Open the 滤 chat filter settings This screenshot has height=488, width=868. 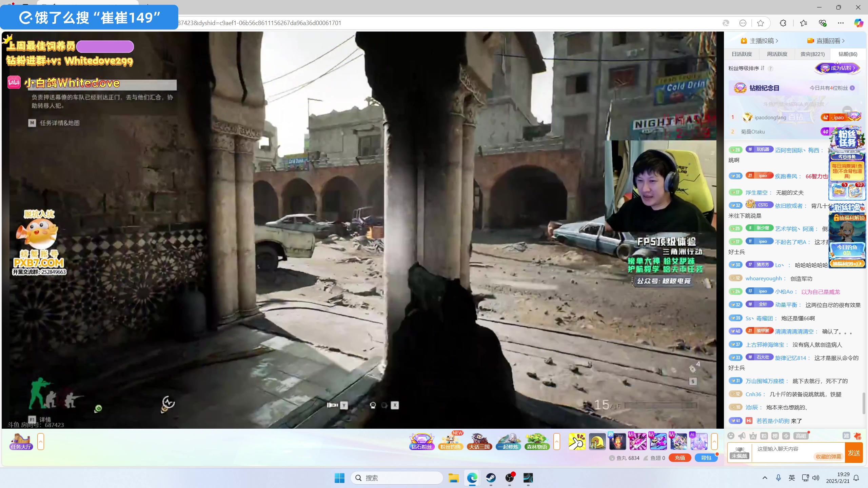pyautogui.click(x=846, y=436)
